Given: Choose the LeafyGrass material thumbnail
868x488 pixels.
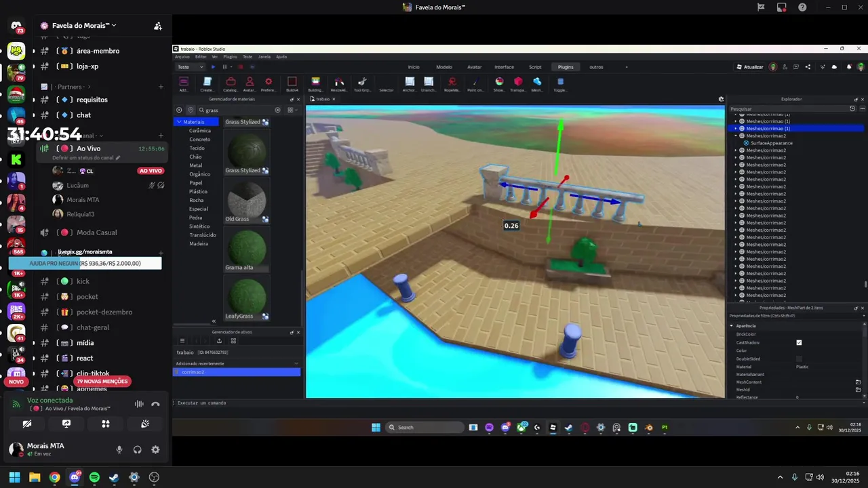Looking at the screenshot, I should click(247, 296).
